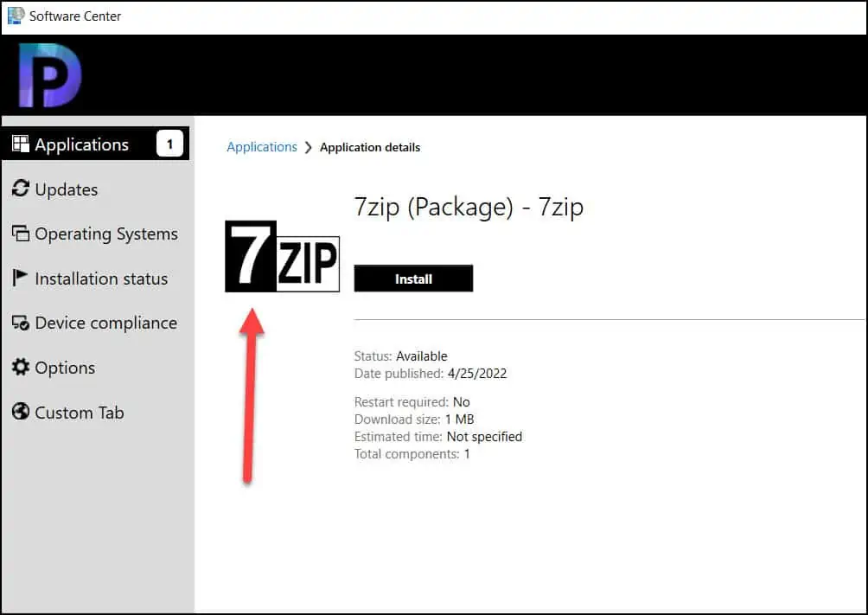
Task: Click the "Date published: 4/25/2022" text
Action: 431,374
